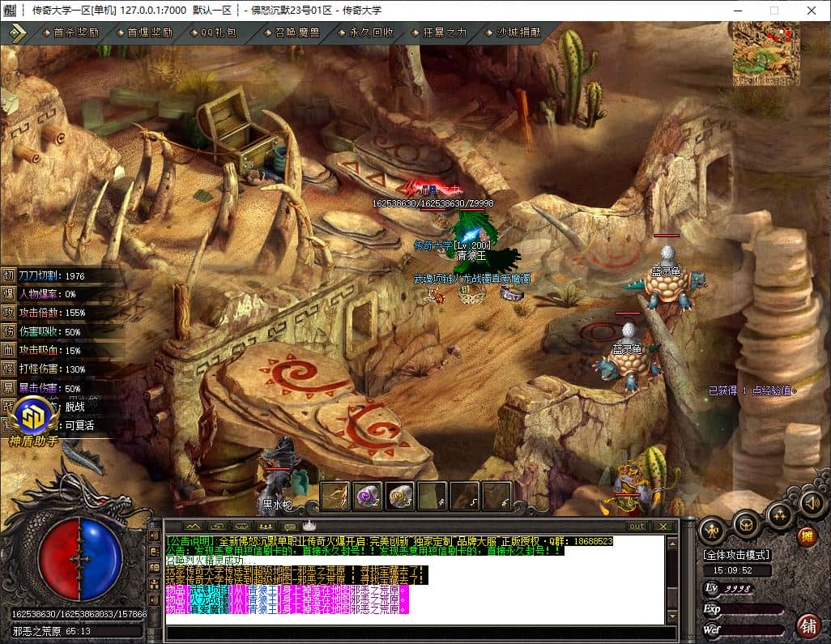Click the 伤 stat icon
The width and height of the screenshot is (831, 644).
[x=8, y=332]
